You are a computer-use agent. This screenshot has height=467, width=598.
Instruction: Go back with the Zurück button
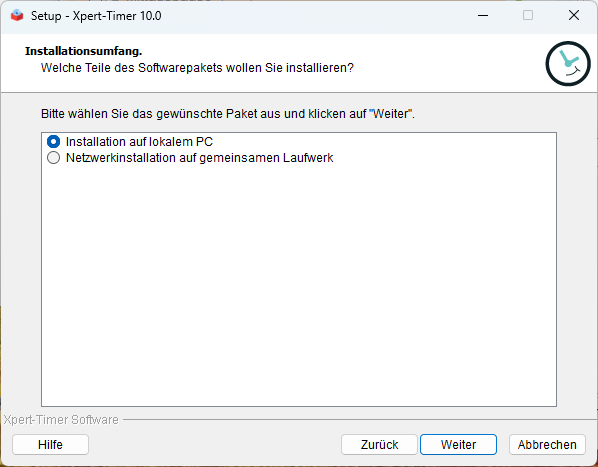(x=379, y=445)
